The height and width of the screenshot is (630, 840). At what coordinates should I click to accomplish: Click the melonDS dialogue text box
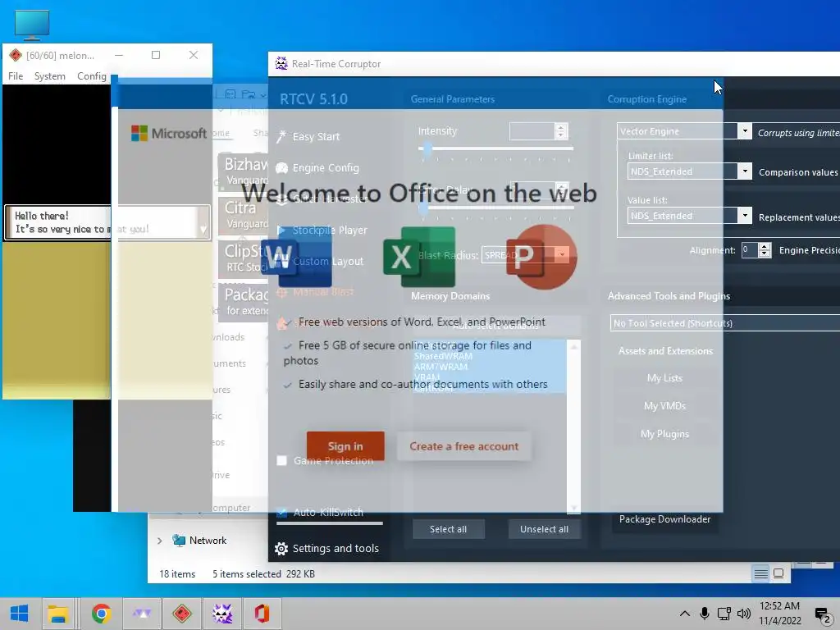tap(107, 221)
